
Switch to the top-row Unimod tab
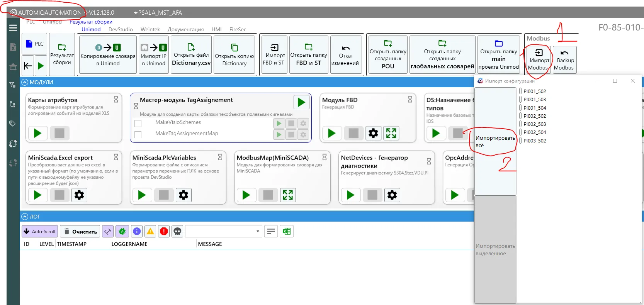point(52,22)
